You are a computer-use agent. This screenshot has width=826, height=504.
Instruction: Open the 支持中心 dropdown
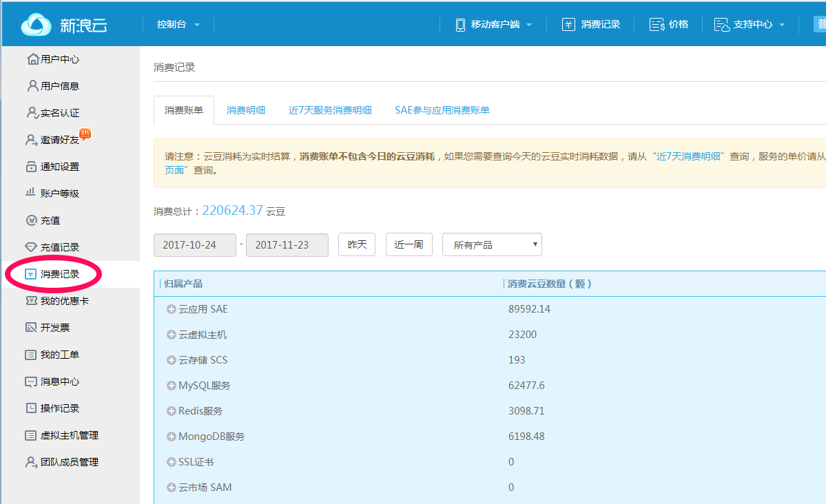(750, 24)
